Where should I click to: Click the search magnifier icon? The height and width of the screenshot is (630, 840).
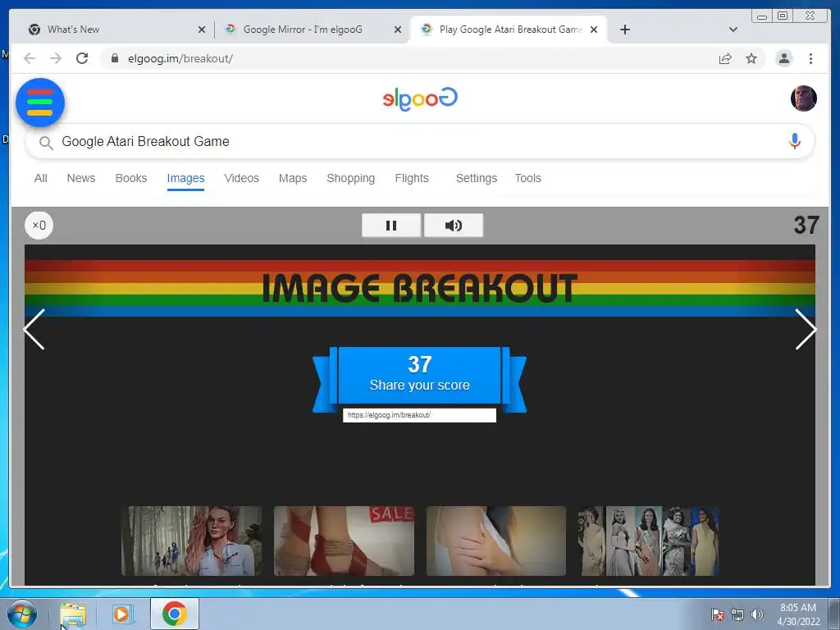pyautogui.click(x=46, y=143)
